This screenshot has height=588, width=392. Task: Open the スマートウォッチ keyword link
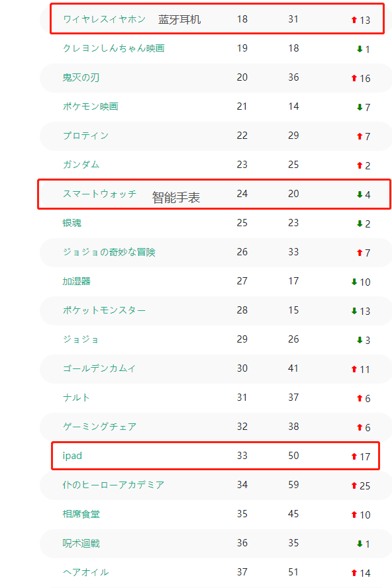click(x=99, y=194)
